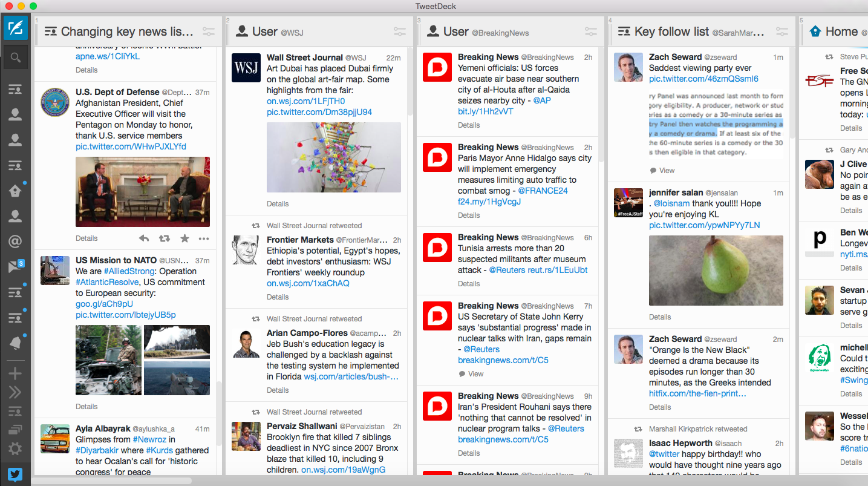Expand Details on the US Mission to NATO tweet
The width and height of the screenshot is (868, 486).
coord(86,407)
